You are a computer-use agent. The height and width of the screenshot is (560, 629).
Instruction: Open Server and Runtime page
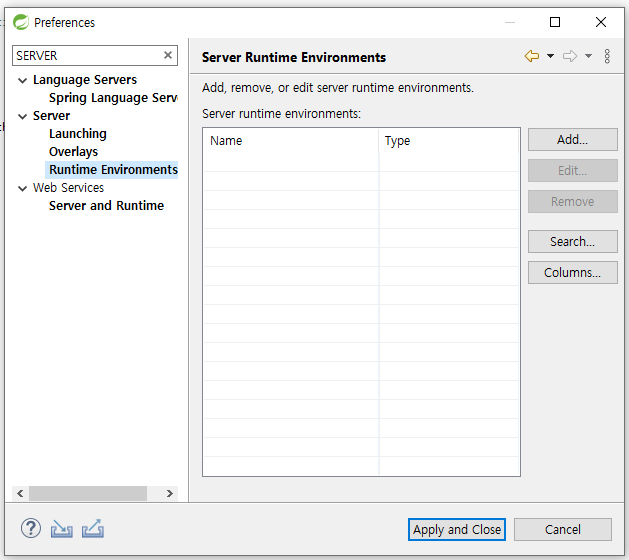point(106,206)
